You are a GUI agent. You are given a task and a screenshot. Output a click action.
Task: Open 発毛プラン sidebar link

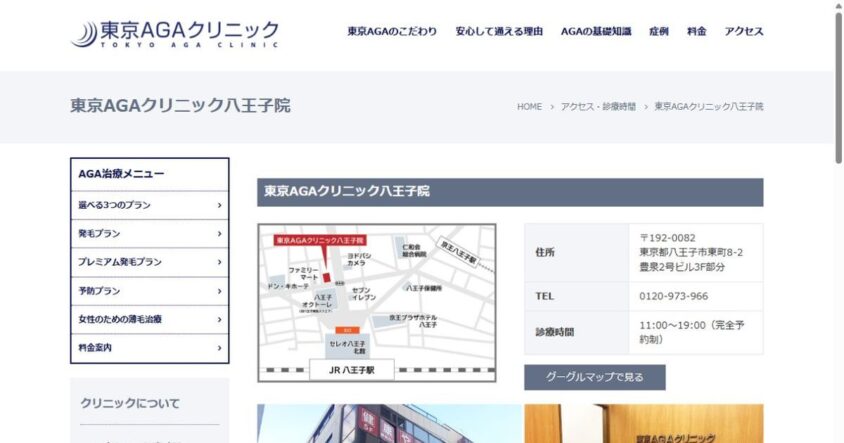[x=150, y=234]
